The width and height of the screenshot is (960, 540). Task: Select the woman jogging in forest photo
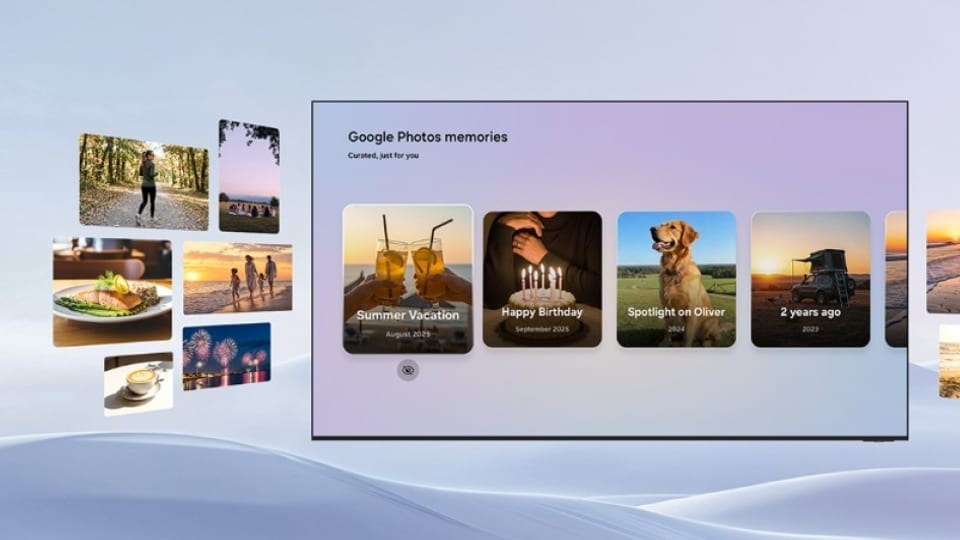point(144,182)
